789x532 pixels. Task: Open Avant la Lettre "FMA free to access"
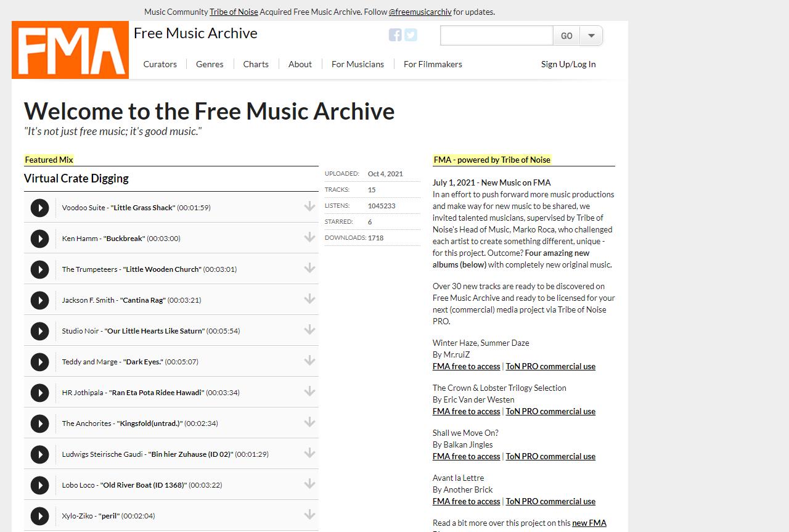[x=467, y=501]
